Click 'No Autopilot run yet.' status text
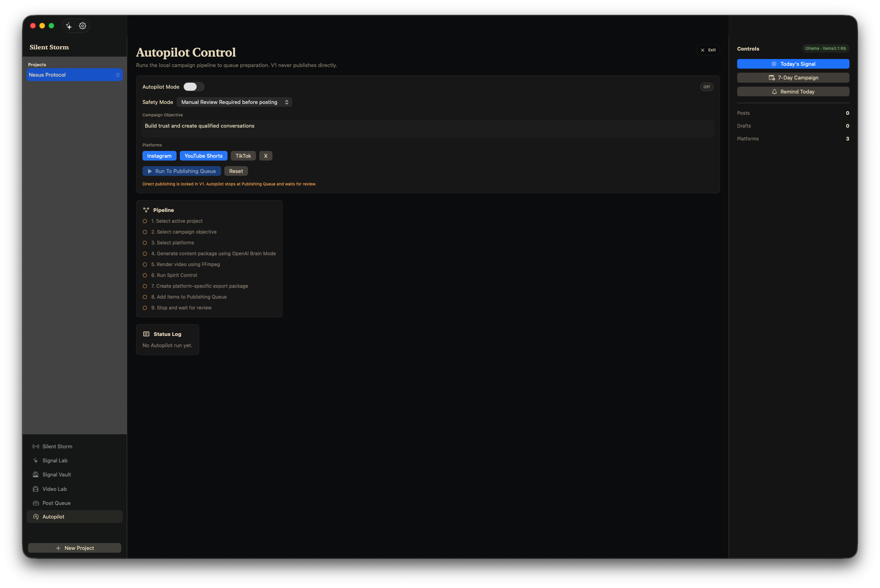Screen dimensions: 880x588 pos(167,346)
